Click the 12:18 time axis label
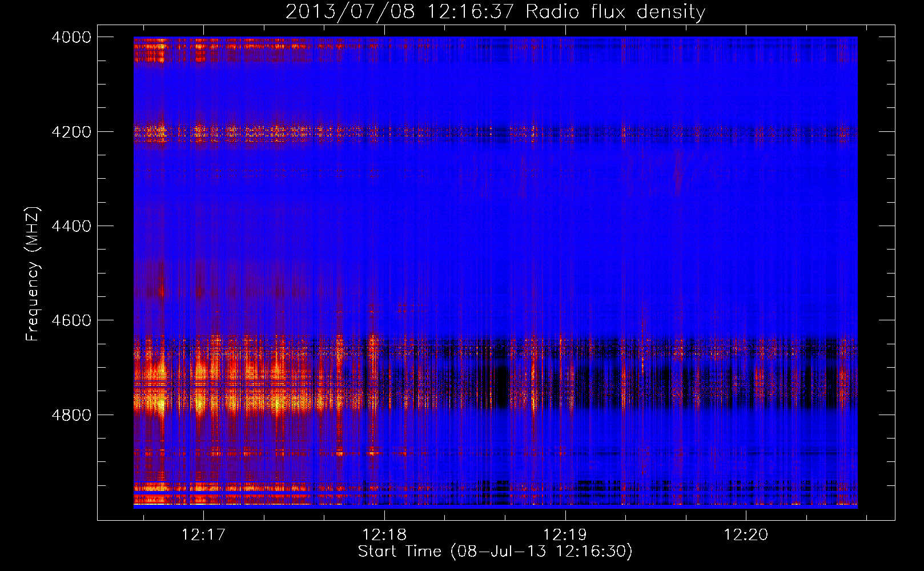Screen dimensions: 924x571 point(384,534)
